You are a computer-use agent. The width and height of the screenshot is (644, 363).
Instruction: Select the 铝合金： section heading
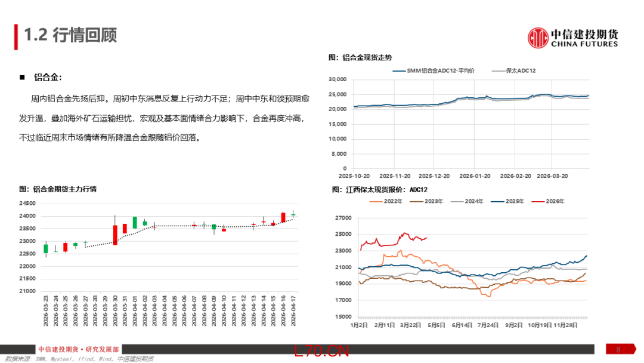point(48,78)
